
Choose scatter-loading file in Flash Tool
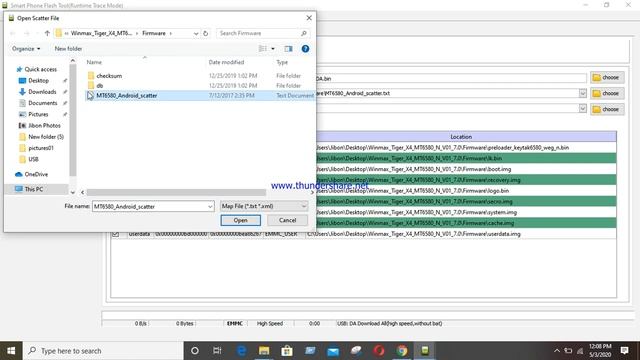(x=607, y=93)
